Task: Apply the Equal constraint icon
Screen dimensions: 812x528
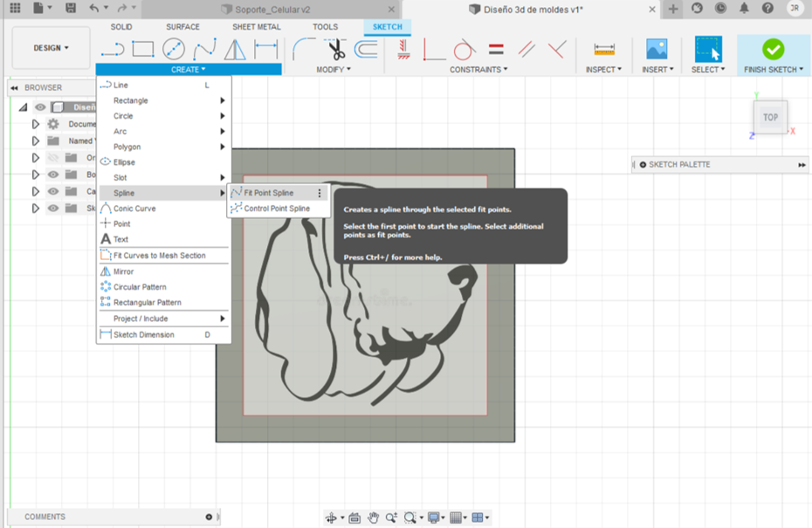Action: 496,49
